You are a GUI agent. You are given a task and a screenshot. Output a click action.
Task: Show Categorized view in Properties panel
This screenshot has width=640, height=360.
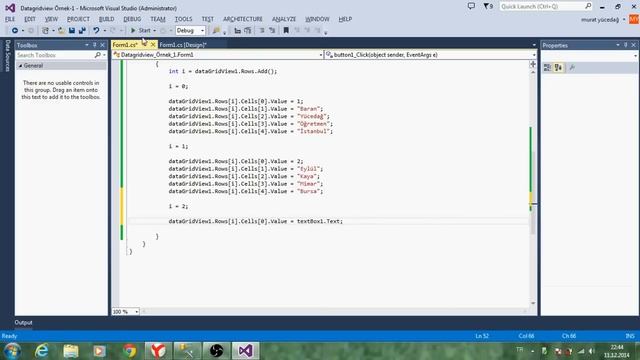[x=547, y=68]
